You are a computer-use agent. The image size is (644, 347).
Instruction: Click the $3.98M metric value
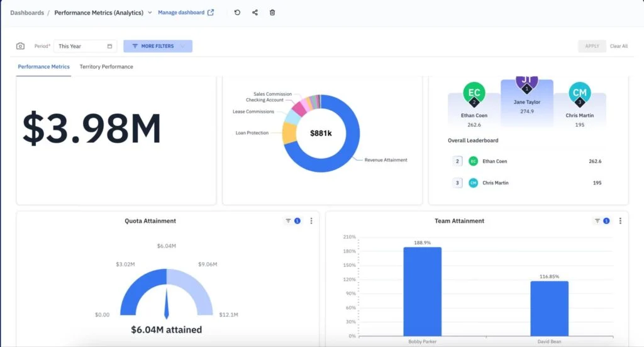tap(92, 128)
